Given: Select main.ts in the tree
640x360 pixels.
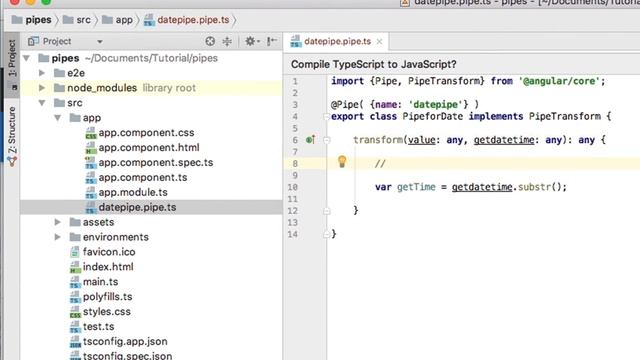Looking at the screenshot, I should pos(100,282).
